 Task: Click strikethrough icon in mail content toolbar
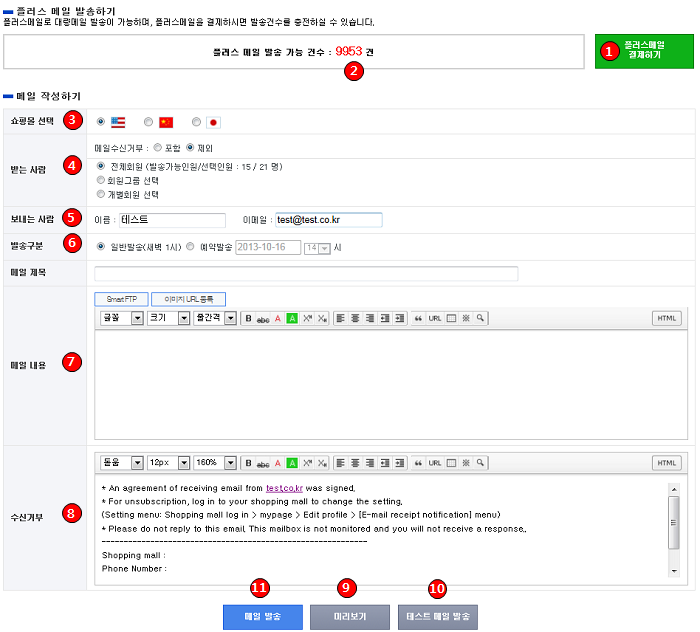point(262,318)
